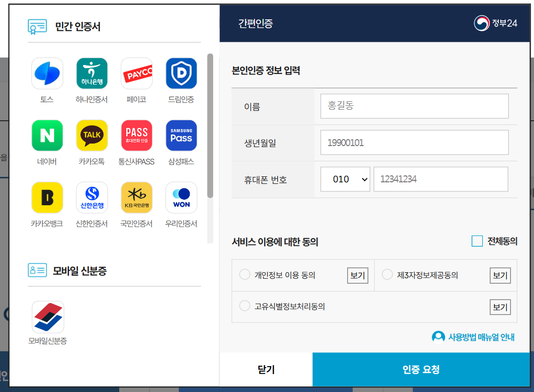
Task: Click the 모바일 신분증 ID card header icon
Action: [37, 270]
